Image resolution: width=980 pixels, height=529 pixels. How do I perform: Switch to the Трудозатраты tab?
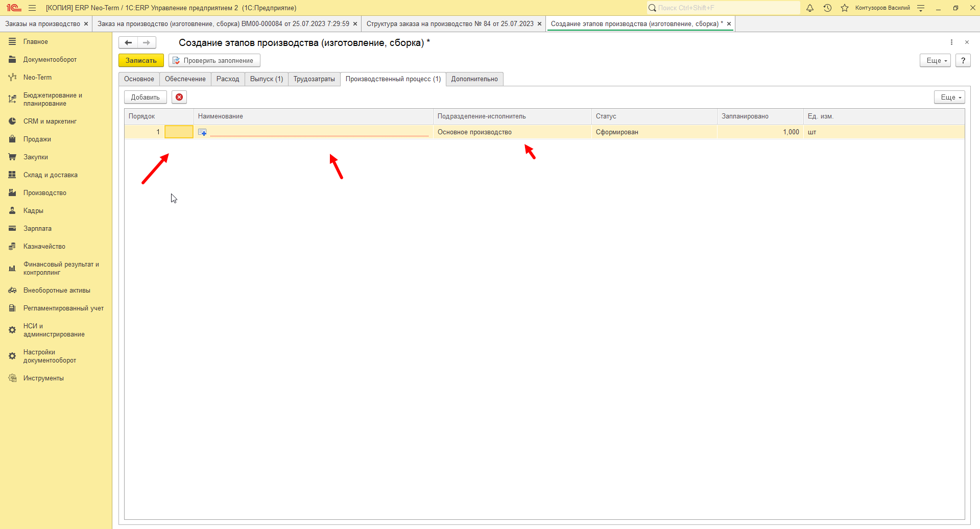pyautogui.click(x=314, y=79)
